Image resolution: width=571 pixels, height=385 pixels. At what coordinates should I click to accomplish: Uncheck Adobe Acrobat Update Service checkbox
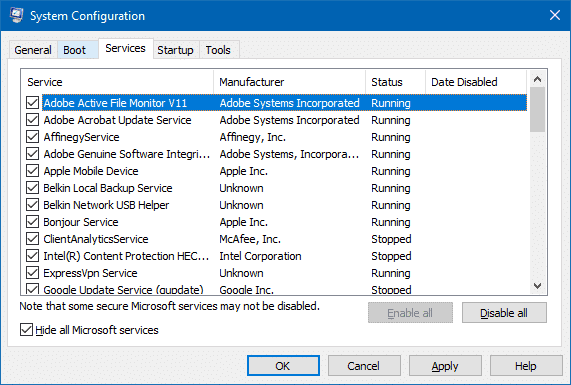click(x=32, y=120)
